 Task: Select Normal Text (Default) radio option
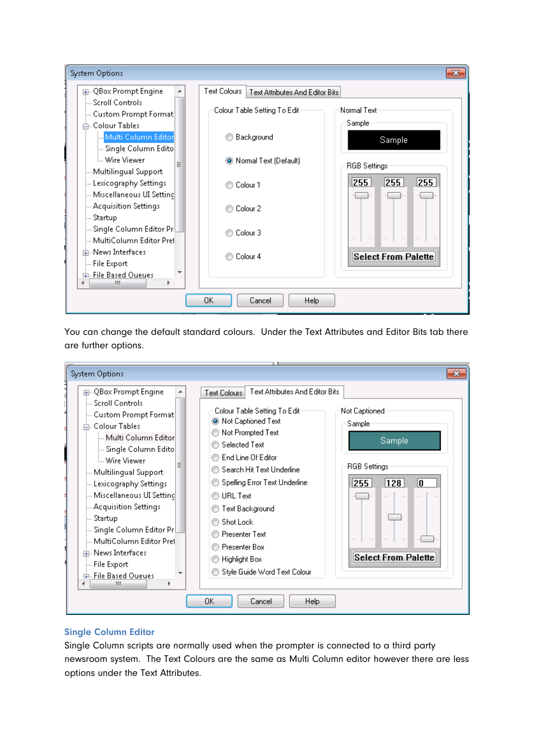point(229,161)
